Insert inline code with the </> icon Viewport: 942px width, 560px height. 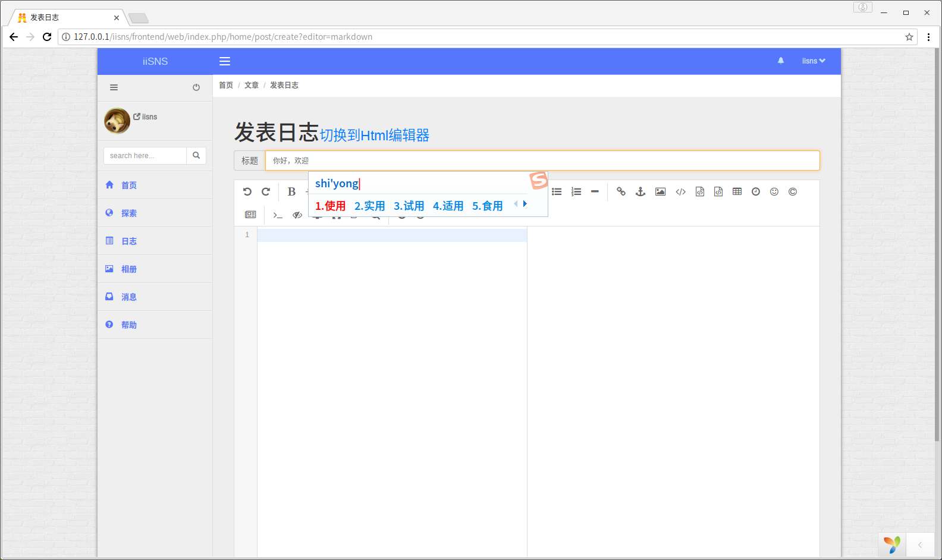(681, 191)
